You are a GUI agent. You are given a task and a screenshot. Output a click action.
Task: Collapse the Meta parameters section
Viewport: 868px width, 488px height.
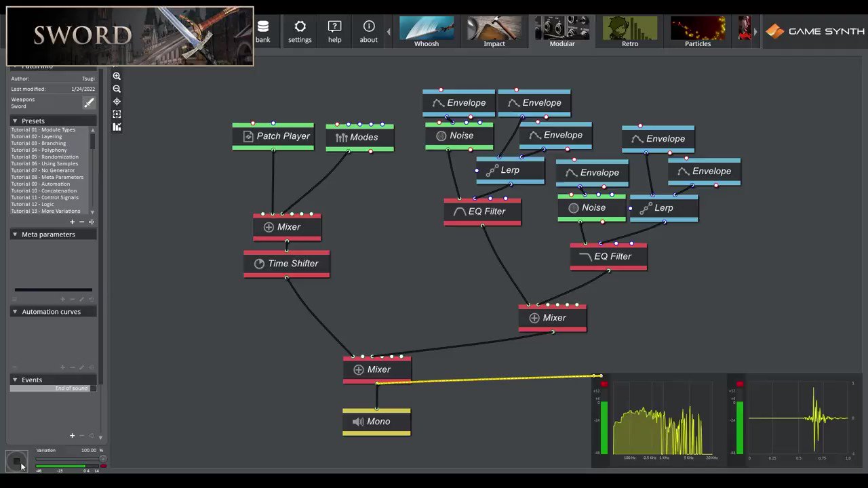15,234
